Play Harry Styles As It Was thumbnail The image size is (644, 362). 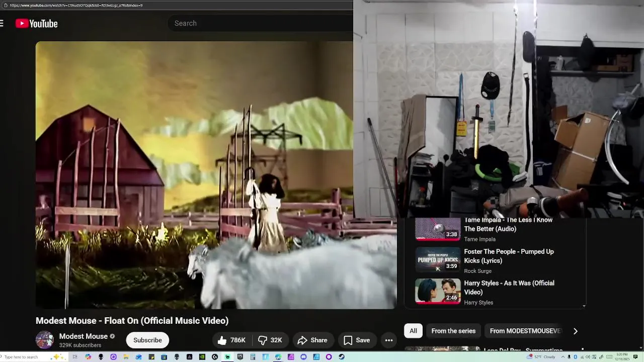438,291
